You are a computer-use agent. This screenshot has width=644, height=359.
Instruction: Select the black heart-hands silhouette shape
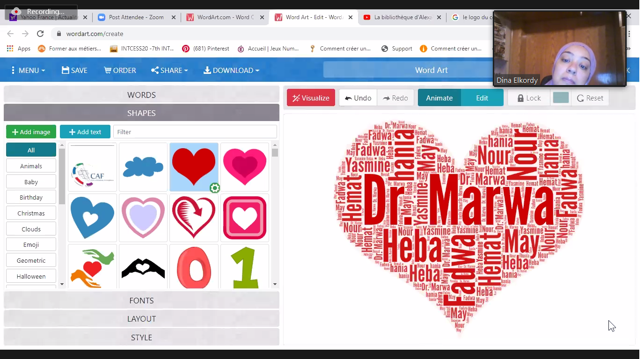pos(143,268)
